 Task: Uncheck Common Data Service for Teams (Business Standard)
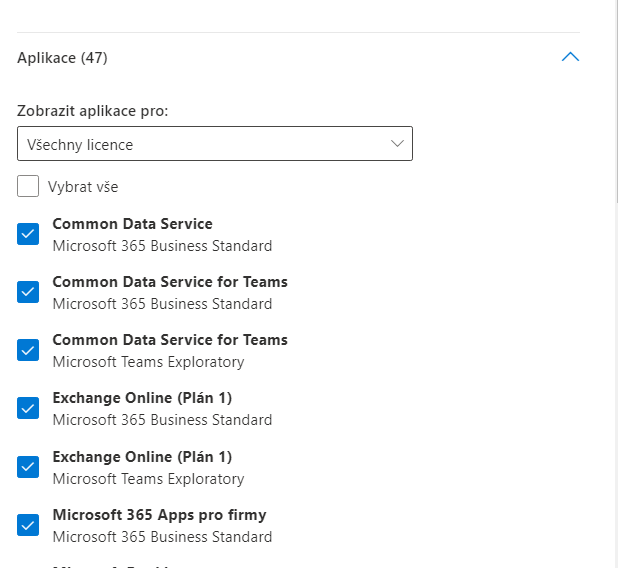pos(28,292)
